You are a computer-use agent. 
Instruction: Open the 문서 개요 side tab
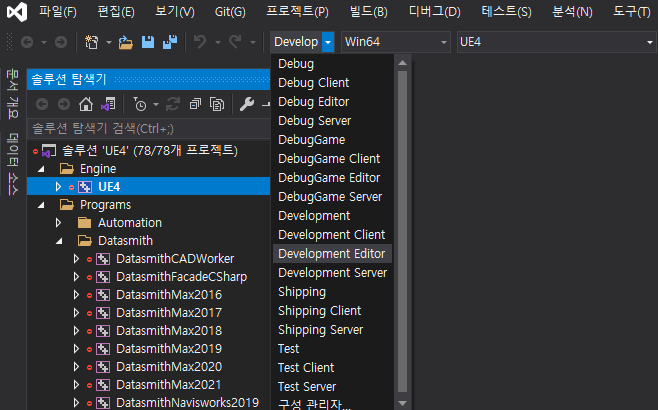coord(13,94)
